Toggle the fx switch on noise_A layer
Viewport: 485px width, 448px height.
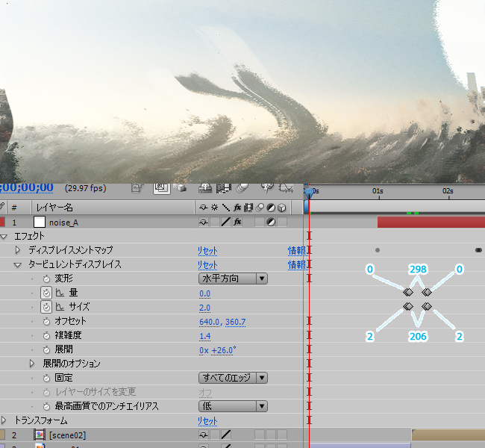[x=237, y=223]
